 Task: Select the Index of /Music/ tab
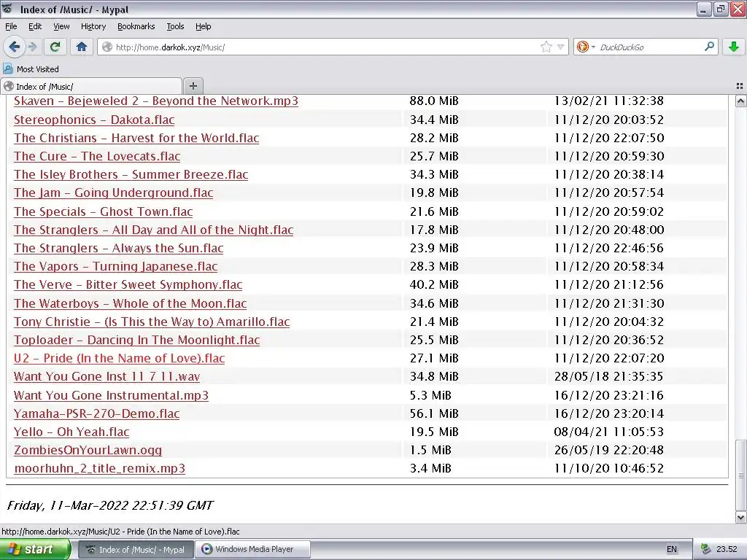click(91, 86)
